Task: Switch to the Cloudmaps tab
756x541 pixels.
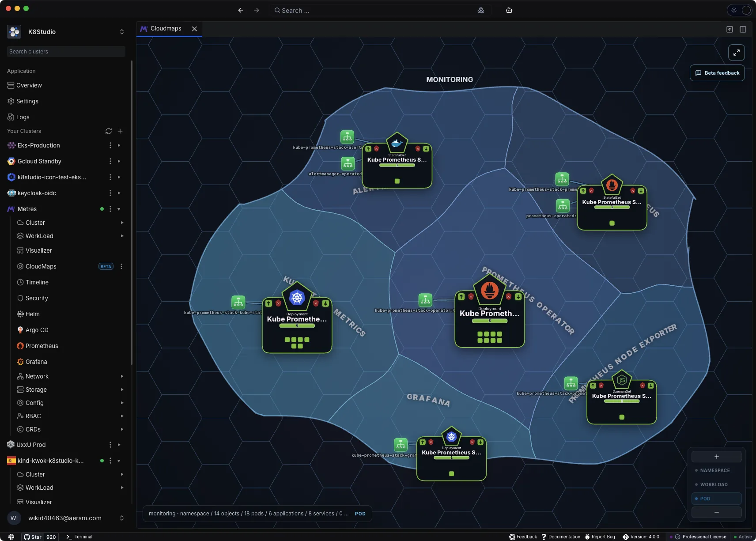Action: [x=166, y=28]
